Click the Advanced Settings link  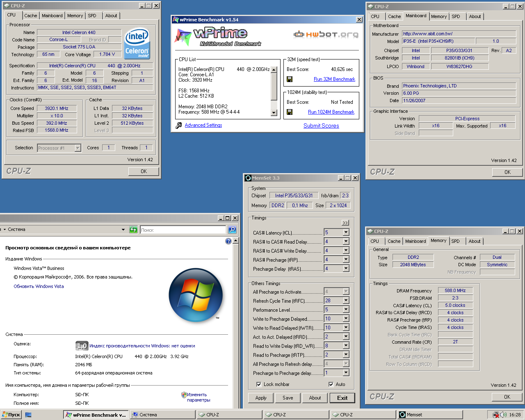pos(203,125)
